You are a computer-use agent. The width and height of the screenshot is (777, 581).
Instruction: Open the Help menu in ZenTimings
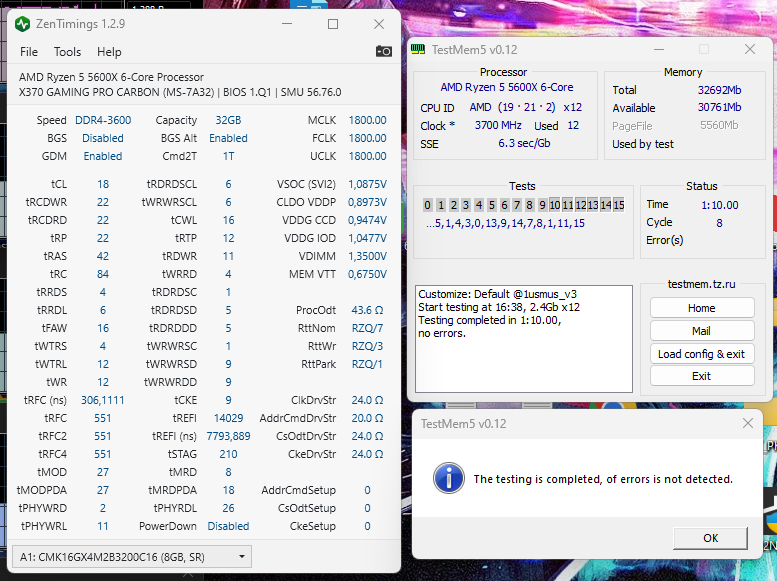coord(109,52)
